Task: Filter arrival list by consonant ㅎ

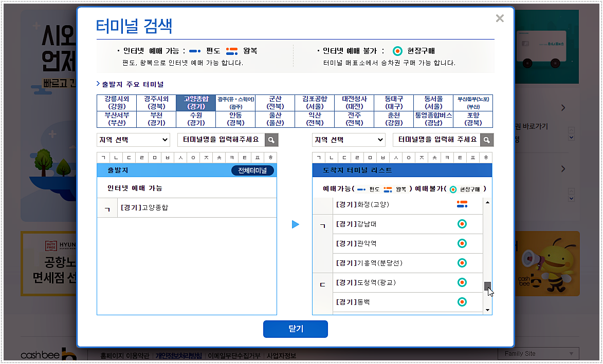Action: tap(486, 158)
